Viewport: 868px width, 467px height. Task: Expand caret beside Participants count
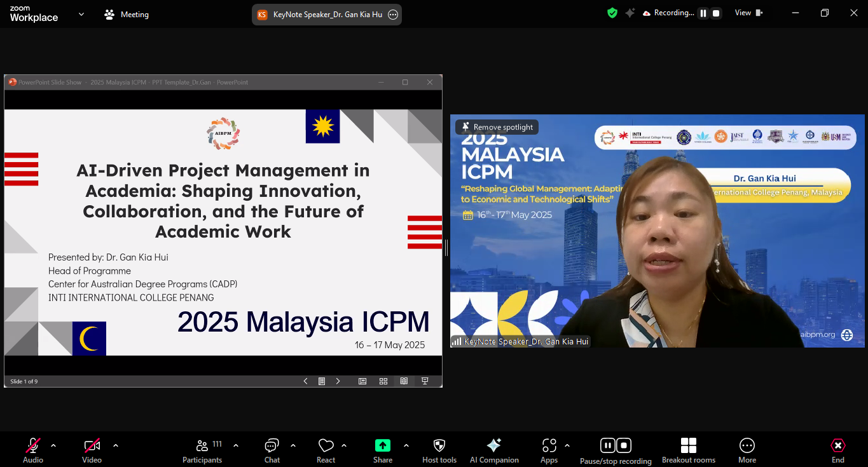coord(236,445)
